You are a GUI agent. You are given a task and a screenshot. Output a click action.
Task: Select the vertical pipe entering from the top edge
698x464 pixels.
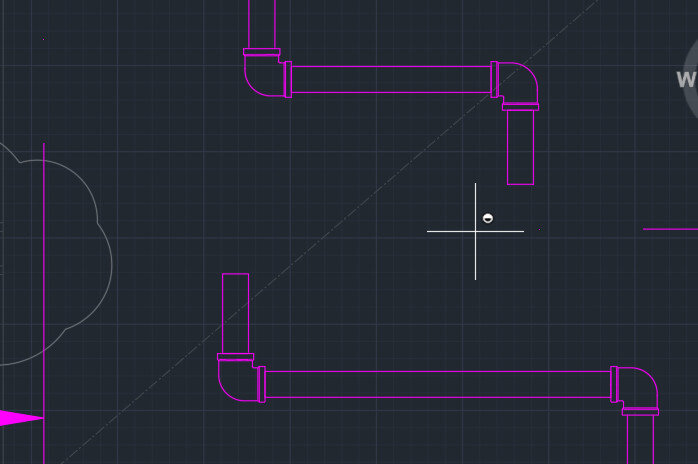point(262,24)
